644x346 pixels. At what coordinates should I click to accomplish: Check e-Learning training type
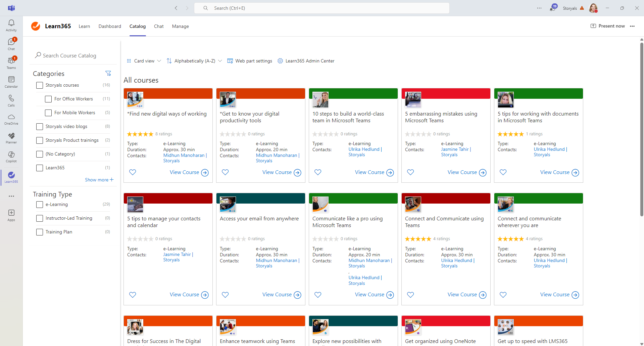pos(40,205)
